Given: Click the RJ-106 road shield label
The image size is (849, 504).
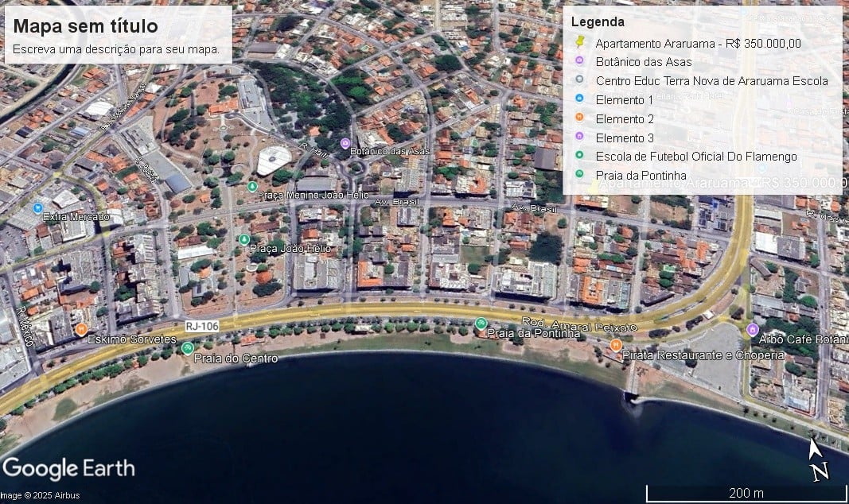Looking at the screenshot, I should point(202,326).
